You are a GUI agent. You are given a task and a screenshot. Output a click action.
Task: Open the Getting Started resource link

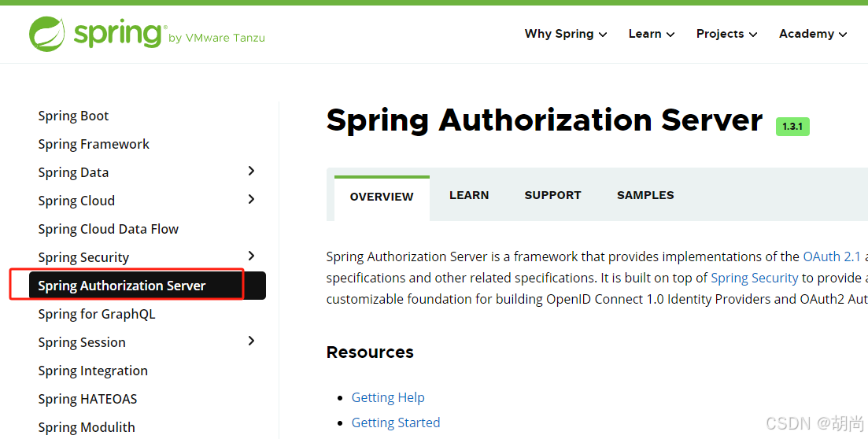point(396,423)
